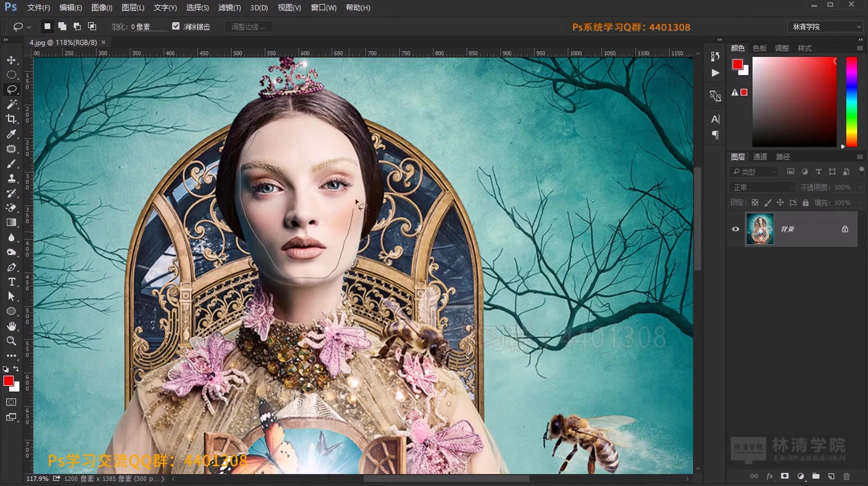
Task: Select the Gradient tool
Action: [x=11, y=223]
